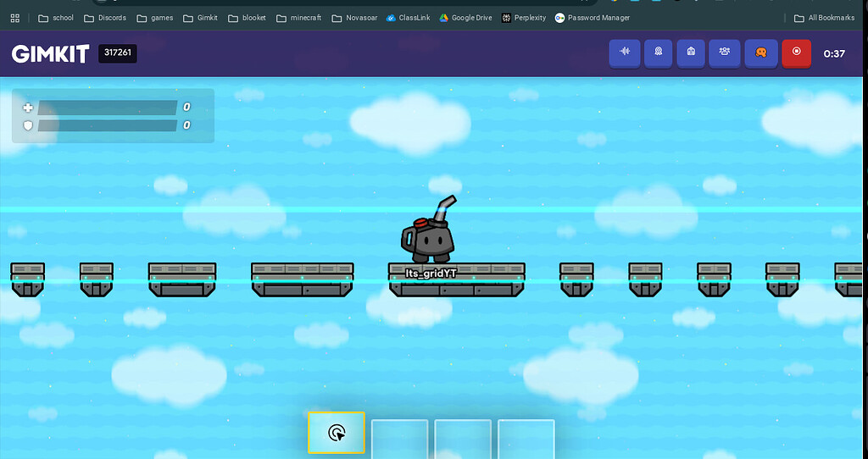Open the Perplexity bookmark

pos(524,18)
